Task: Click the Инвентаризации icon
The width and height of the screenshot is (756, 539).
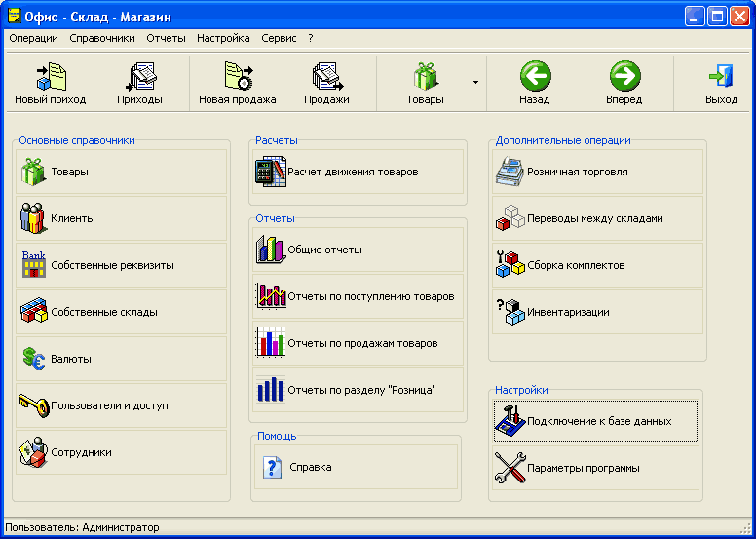Action: (x=510, y=312)
